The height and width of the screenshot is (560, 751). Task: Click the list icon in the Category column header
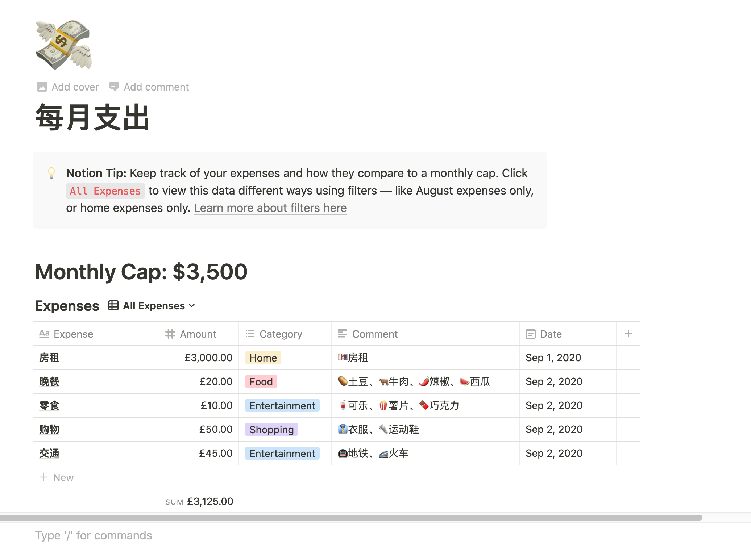click(x=250, y=334)
